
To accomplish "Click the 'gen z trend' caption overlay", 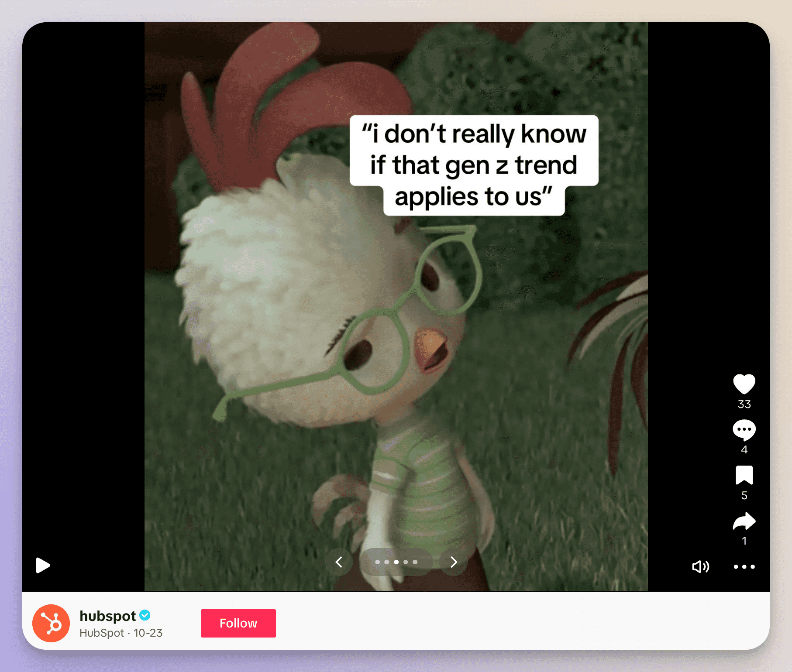I will point(474,165).
